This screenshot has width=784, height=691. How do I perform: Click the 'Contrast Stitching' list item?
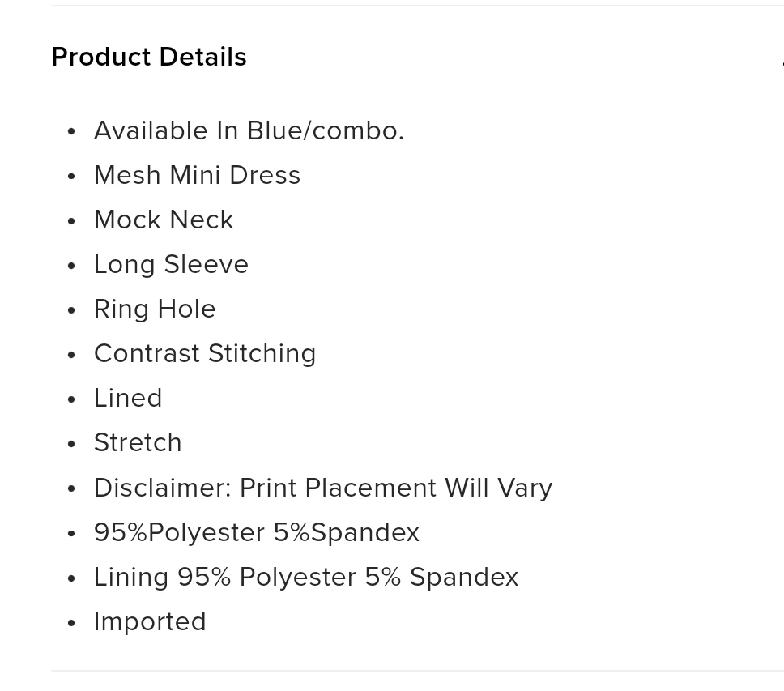[205, 353]
